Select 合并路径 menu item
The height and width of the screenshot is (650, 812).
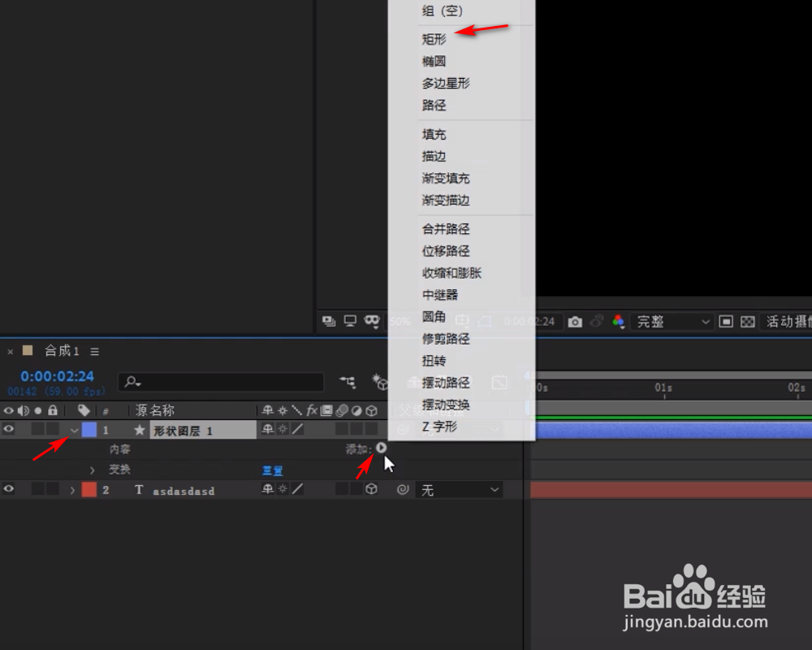point(446,229)
